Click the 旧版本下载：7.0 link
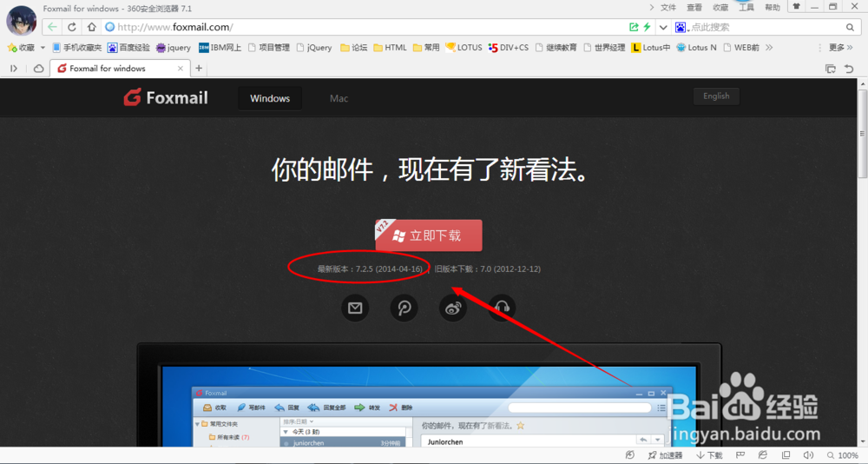This screenshot has height=464, width=868. (487, 268)
